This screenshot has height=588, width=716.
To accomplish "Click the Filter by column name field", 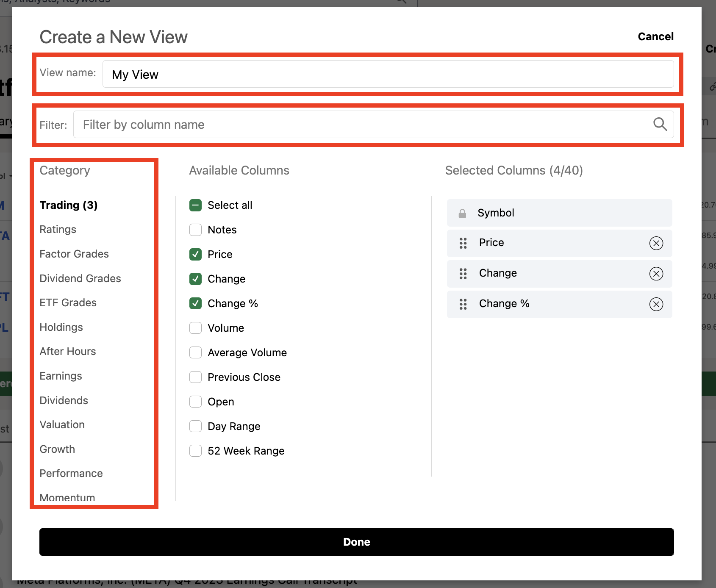I will coord(364,124).
